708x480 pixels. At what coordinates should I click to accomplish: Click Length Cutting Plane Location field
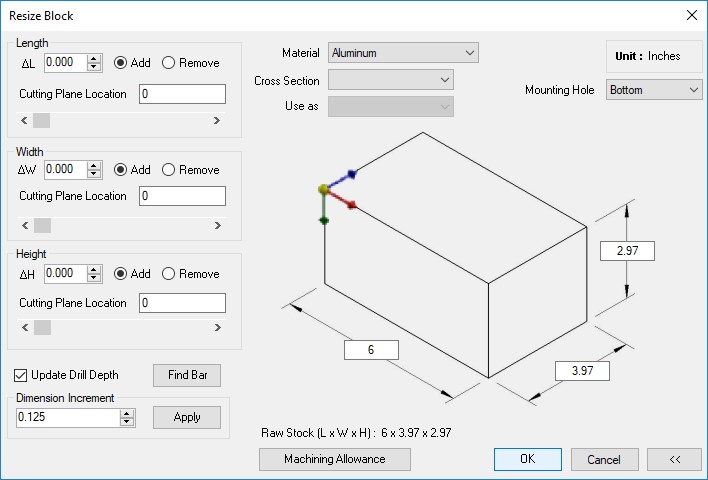click(182, 94)
